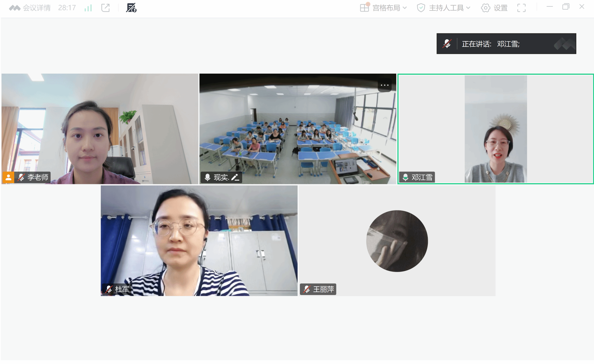Click the three-dot menu on classroom video

point(385,85)
